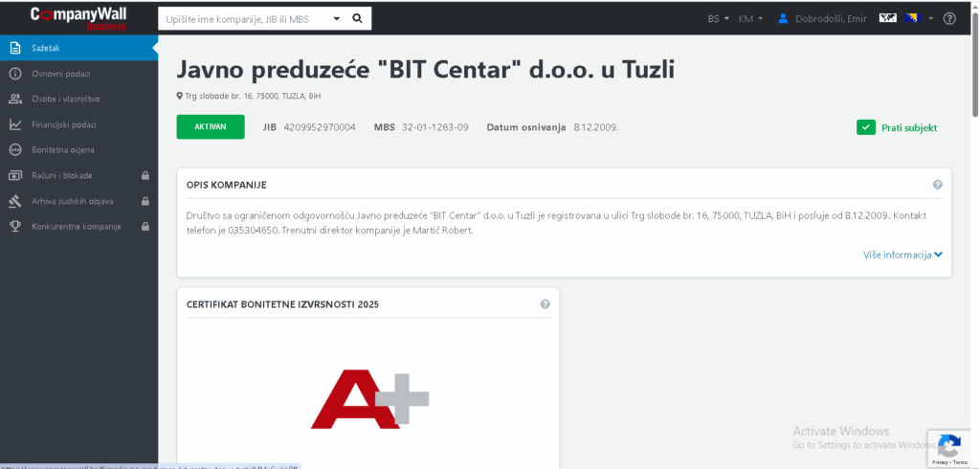Click the green AKTIVAN status button

pos(211,127)
